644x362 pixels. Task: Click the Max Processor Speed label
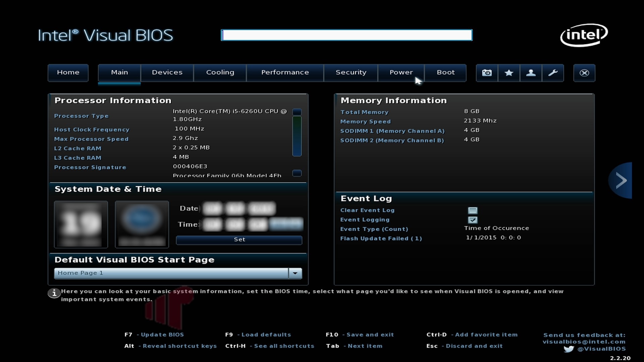pyautogui.click(x=91, y=139)
